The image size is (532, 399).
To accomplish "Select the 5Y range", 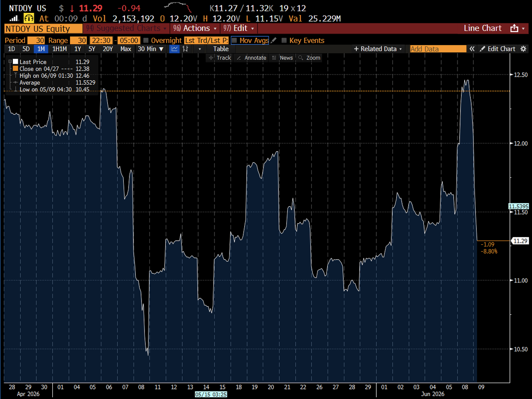I will [x=92, y=49].
